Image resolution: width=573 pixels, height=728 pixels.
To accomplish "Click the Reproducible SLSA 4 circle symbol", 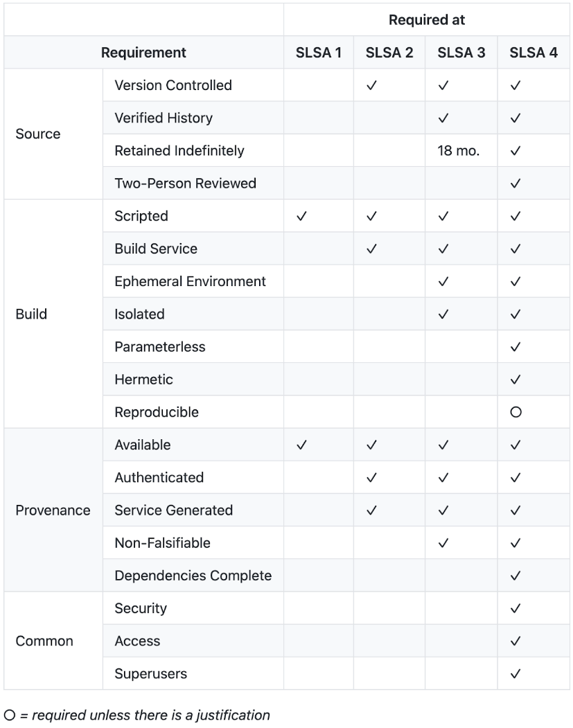I will pos(515,413).
